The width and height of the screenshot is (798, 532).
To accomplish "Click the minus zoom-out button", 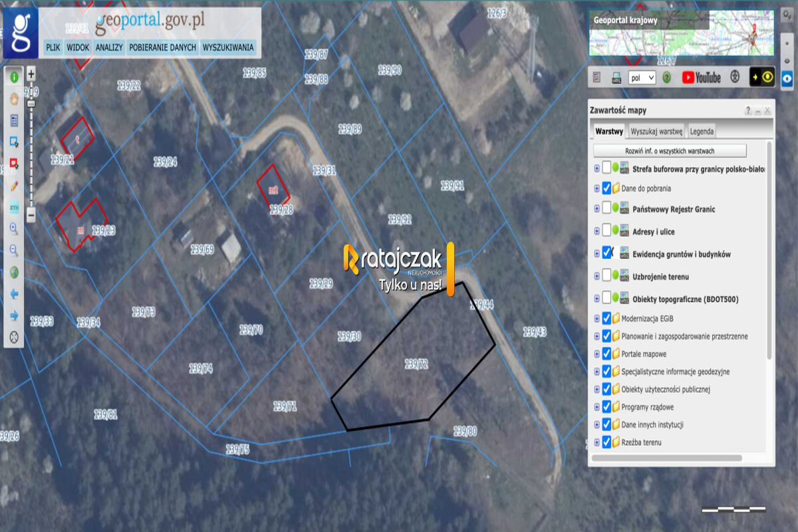I will pyautogui.click(x=31, y=216).
